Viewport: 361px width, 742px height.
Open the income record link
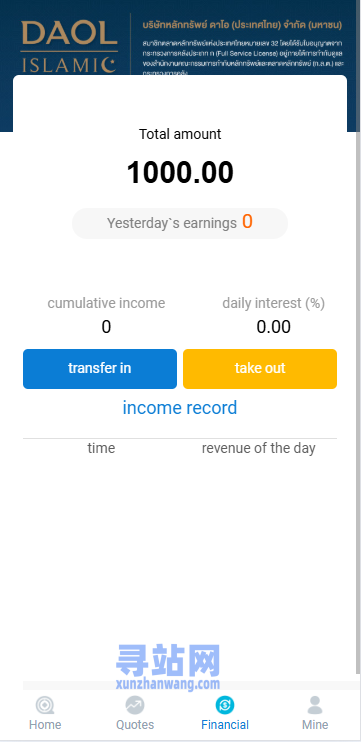coord(180,407)
